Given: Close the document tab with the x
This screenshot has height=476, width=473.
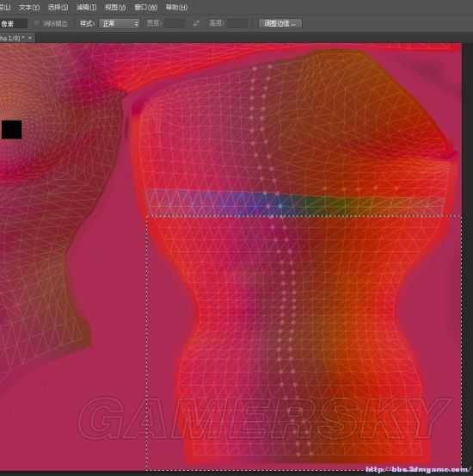Looking at the screenshot, I should (x=30, y=38).
